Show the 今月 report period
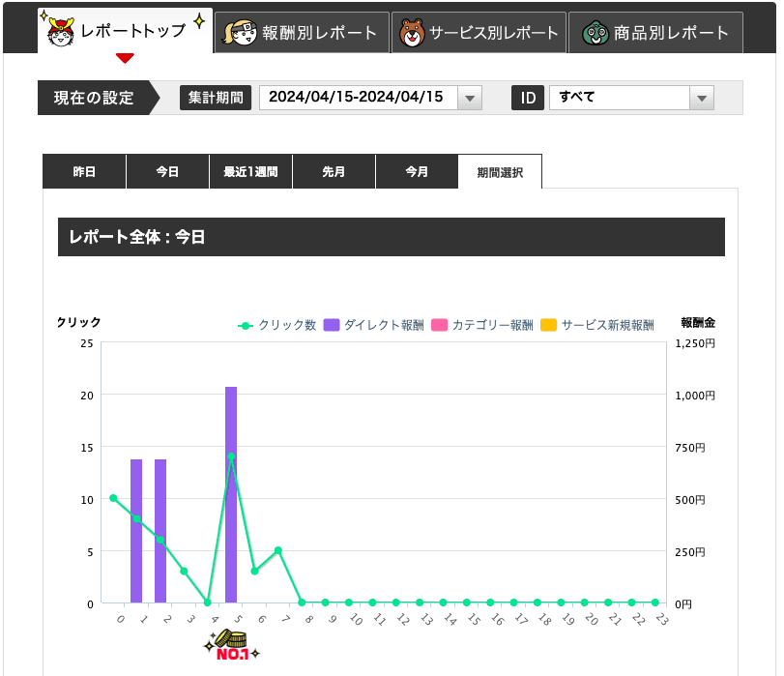This screenshot has height=676, width=784. (417, 172)
